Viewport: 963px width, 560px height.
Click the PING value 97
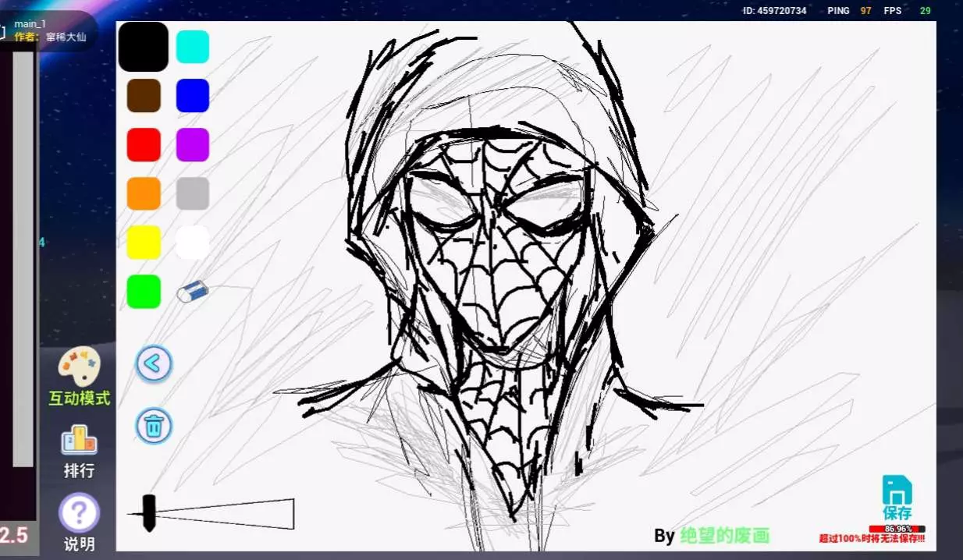point(866,11)
